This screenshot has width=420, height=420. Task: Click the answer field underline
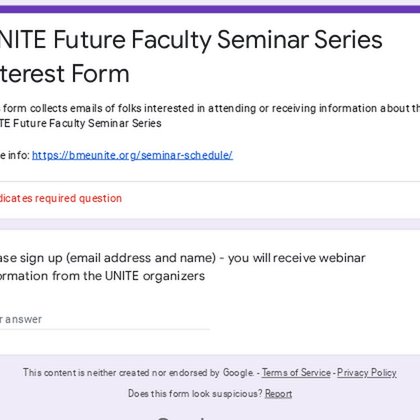[105, 329]
